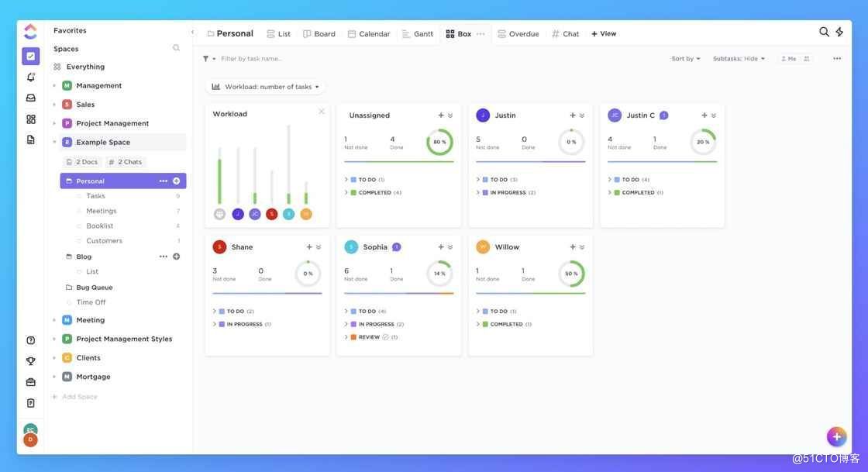Click the lightning bolt quick action icon
The height and width of the screenshot is (472, 868).
[839, 32]
